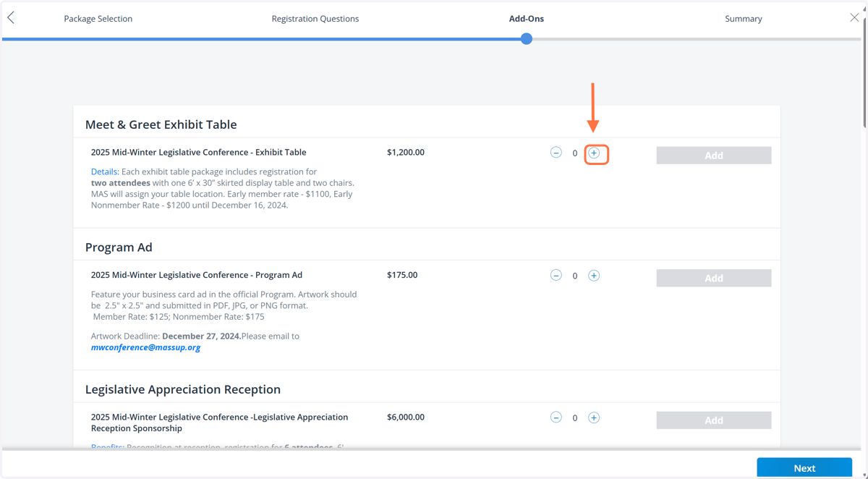Decrease Exhibit Table quantity with minus
868x479 pixels.
[x=556, y=153]
